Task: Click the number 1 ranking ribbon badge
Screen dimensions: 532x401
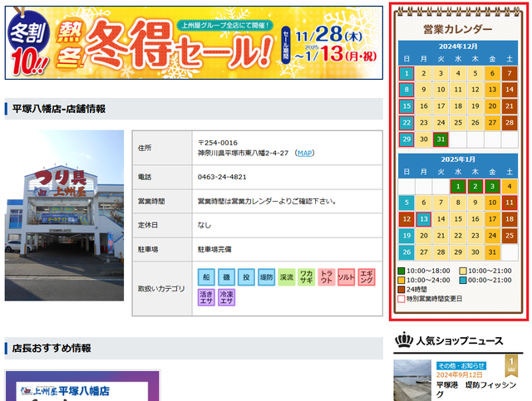Action: pos(512,365)
